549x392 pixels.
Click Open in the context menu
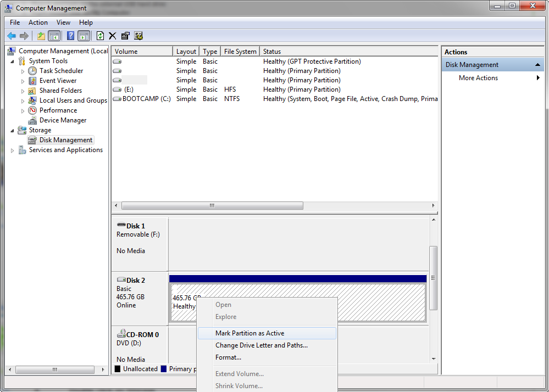point(267,305)
